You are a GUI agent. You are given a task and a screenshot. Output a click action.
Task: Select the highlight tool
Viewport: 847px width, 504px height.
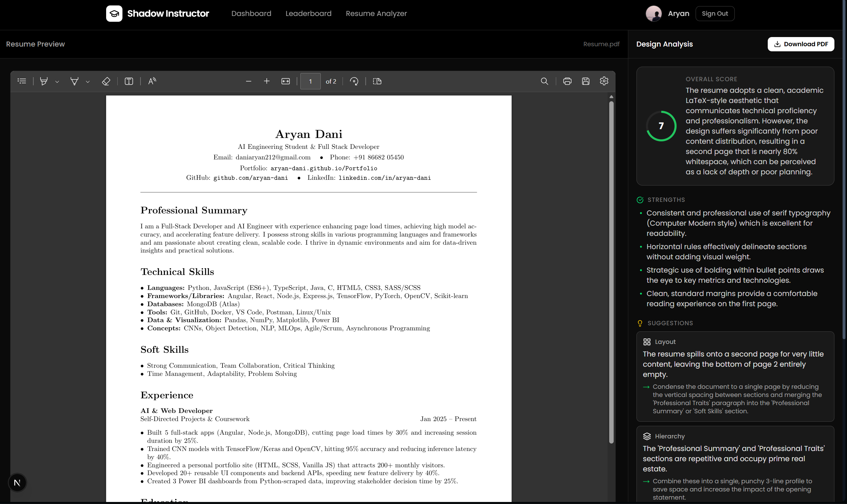pos(44,81)
